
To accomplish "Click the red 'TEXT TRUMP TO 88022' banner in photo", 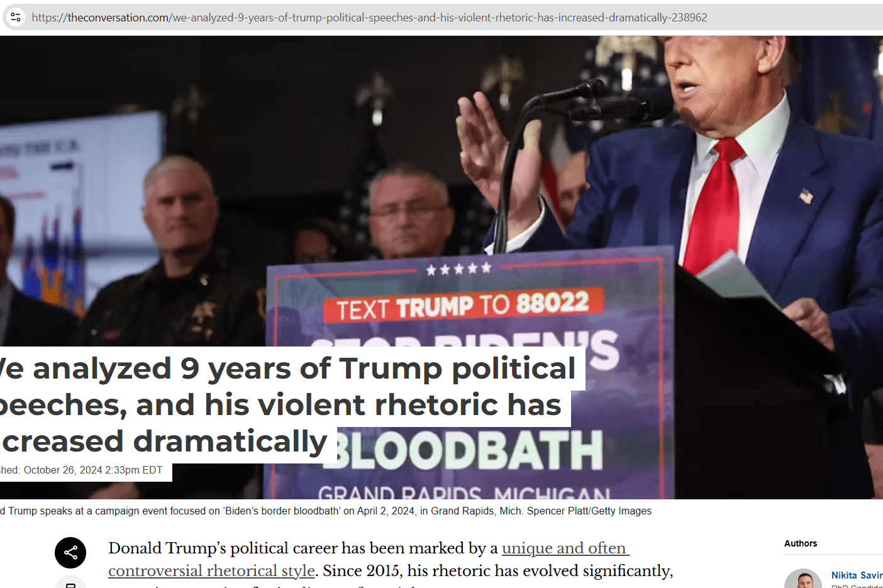I will coord(464,305).
